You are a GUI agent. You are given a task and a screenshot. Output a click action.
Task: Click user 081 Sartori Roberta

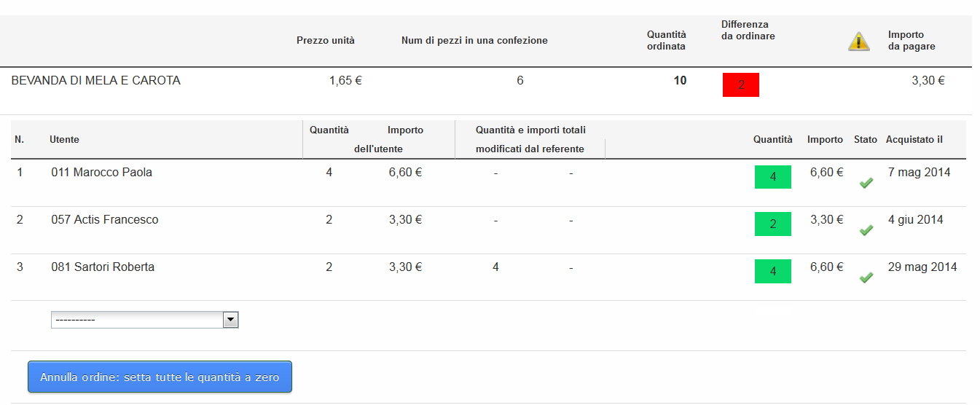[x=103, y=267]
